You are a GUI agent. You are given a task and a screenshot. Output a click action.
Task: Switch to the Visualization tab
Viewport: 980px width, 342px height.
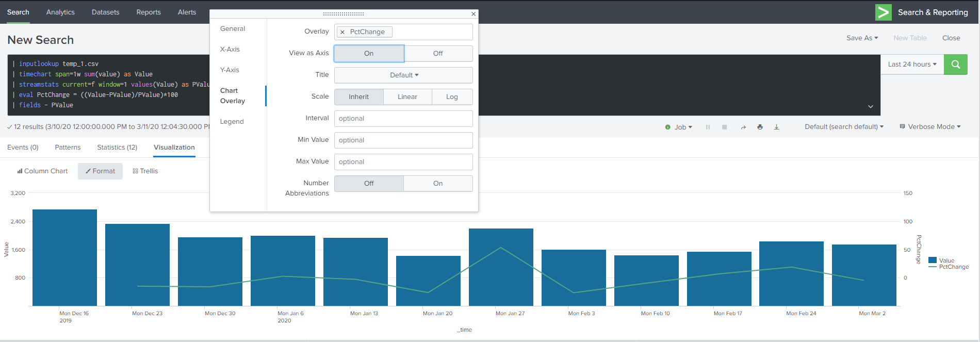[174, 148]
